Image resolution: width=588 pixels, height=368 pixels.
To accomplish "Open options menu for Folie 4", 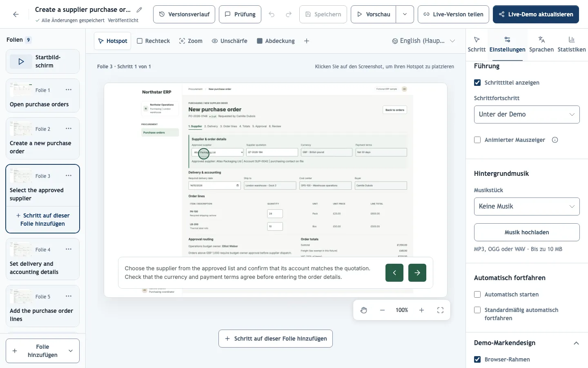I will [69, 249].
